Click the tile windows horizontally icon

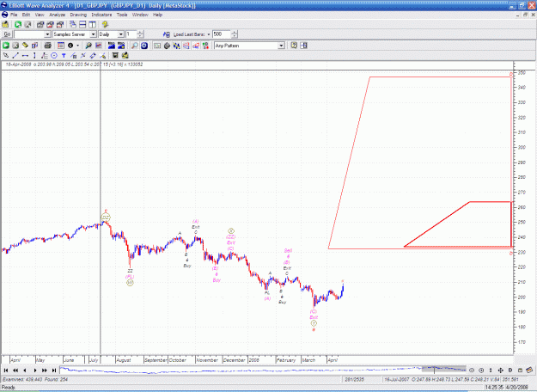82,24
